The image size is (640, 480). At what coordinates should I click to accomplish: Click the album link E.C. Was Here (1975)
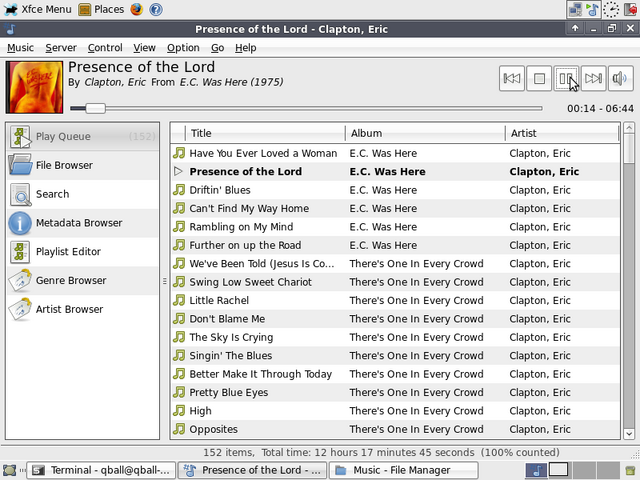[x=231, y=82]
